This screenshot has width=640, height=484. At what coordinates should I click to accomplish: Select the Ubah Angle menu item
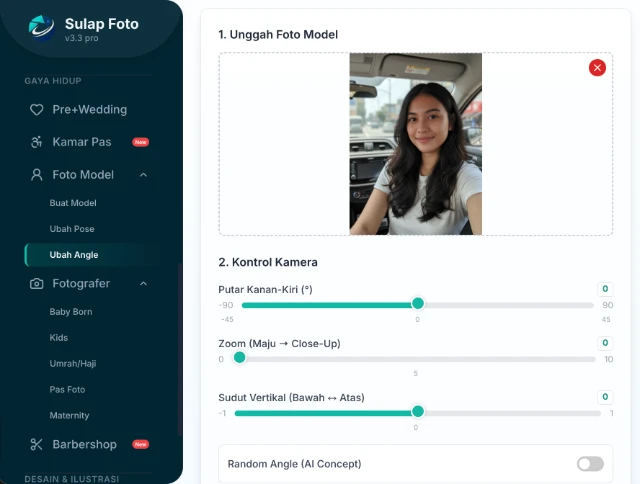tap(74, 255)
